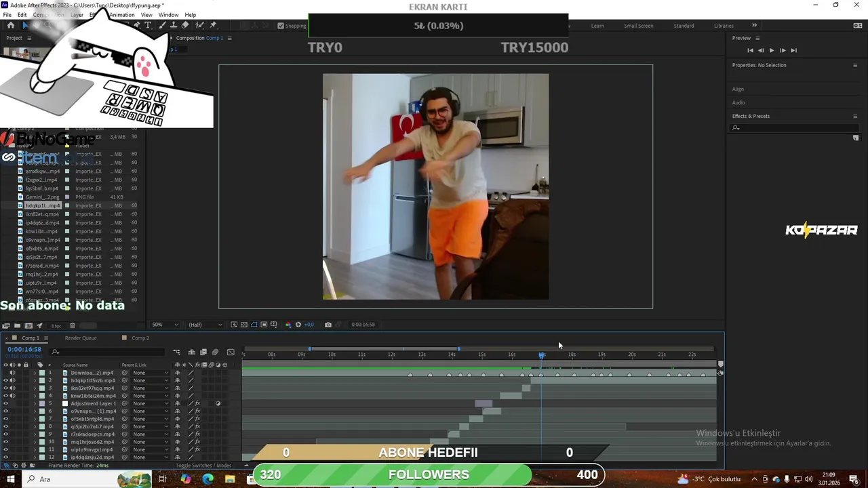The image size is (868, 488).
Task: Click the Reset Exposure icon
Action: (298, 325)
